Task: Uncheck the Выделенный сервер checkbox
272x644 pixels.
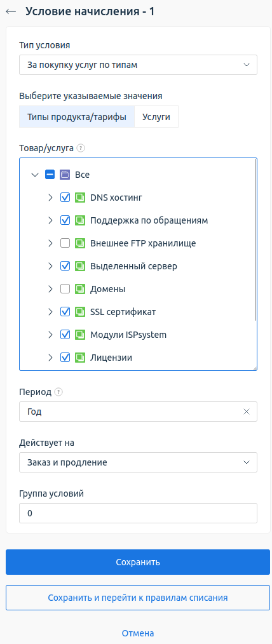Action: point(65,266)
